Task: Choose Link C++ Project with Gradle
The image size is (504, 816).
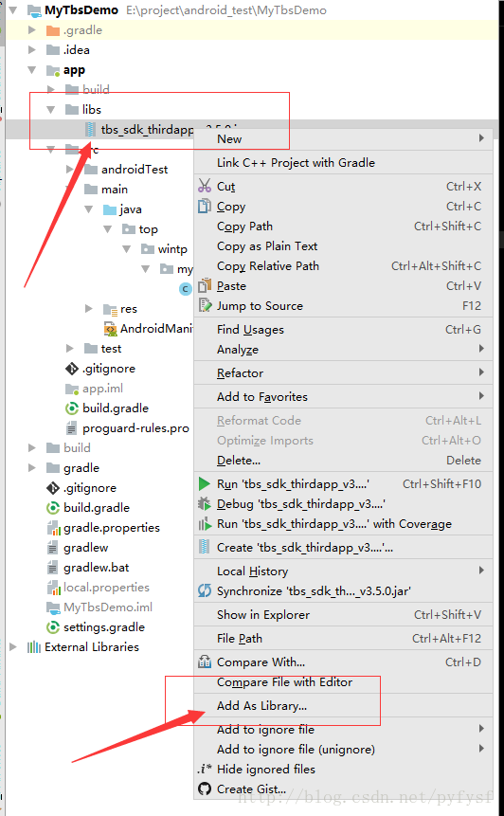Action: click(343, 163)
